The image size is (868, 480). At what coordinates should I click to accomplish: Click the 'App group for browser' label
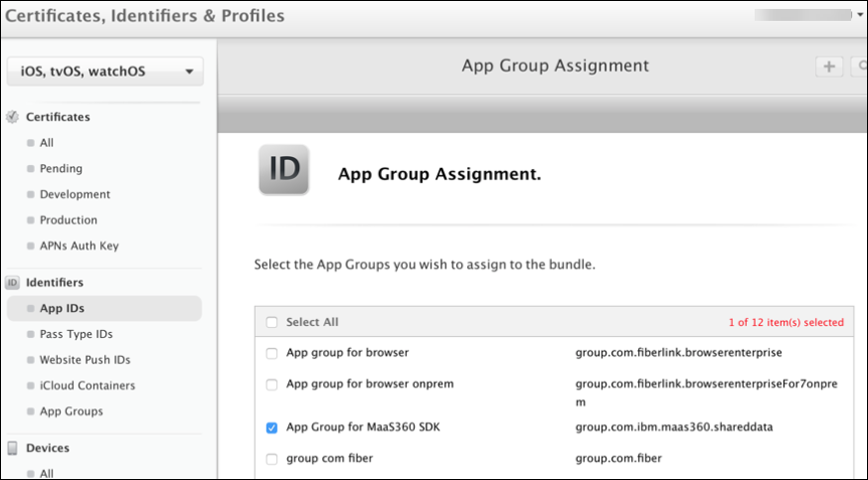click(x=347, y=353)
